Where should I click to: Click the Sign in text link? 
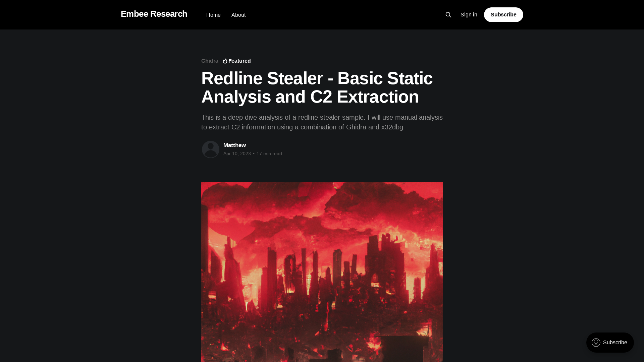tap(469, 14)
